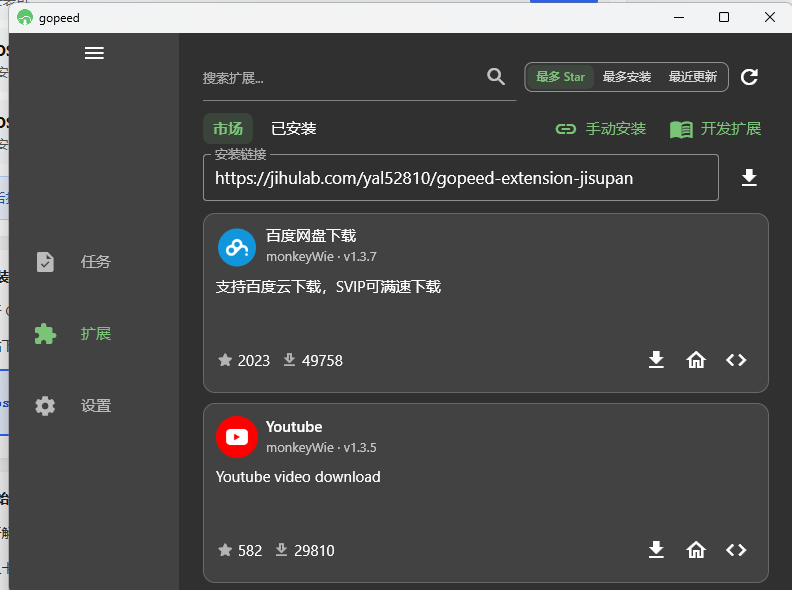Click the 任务 document icon in sidebar
Image resolution: width=792 pixels, height=590 pixels.
[x=45, y=262]
